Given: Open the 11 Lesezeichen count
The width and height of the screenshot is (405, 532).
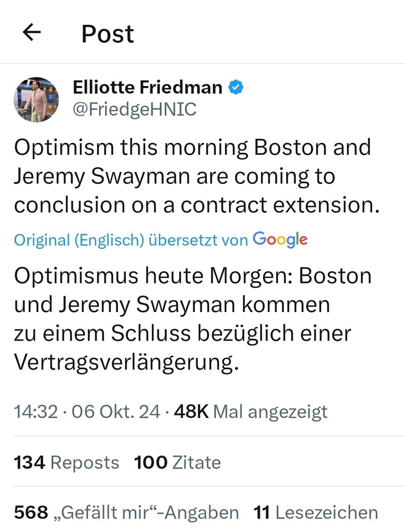Looking at the screenshot, I should click(315, 513).
